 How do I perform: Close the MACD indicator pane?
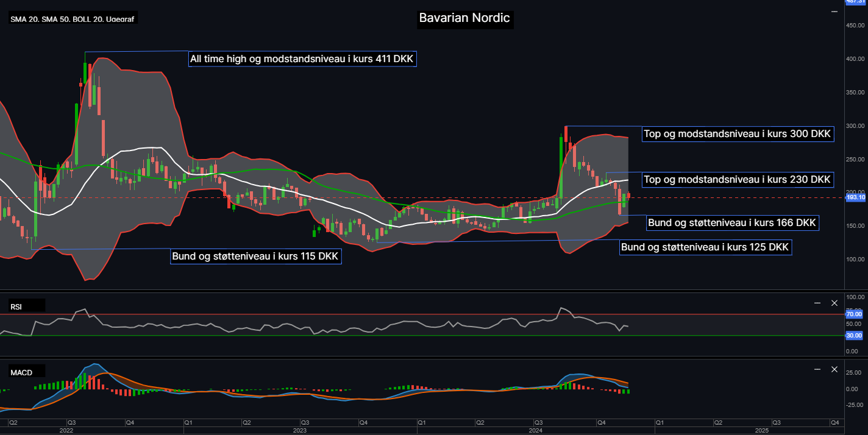834,369
